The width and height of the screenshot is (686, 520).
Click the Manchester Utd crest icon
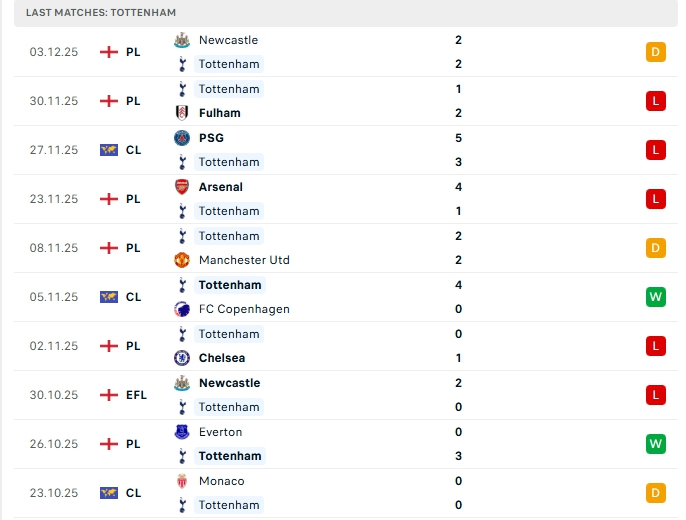(x=182, y=260)
